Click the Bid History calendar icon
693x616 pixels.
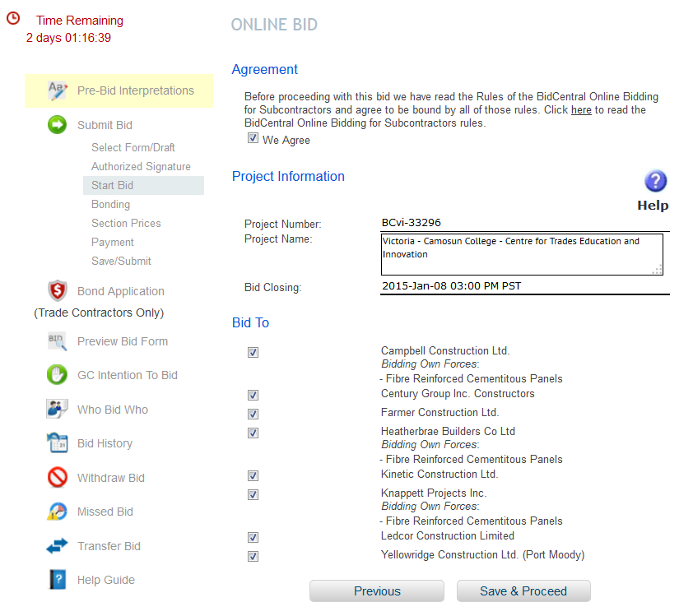click(x=57, y=443)
